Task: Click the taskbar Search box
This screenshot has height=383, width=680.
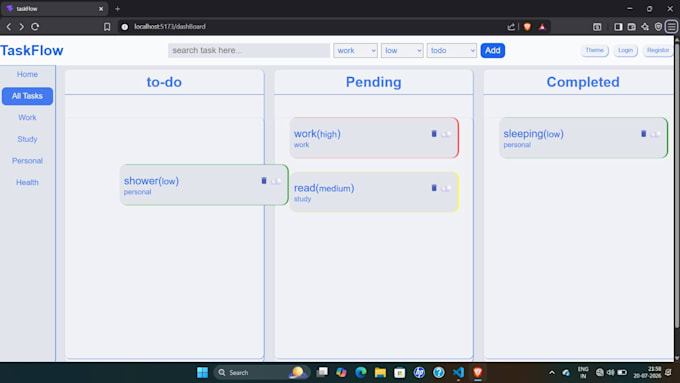Action: (x=262, y=373)
